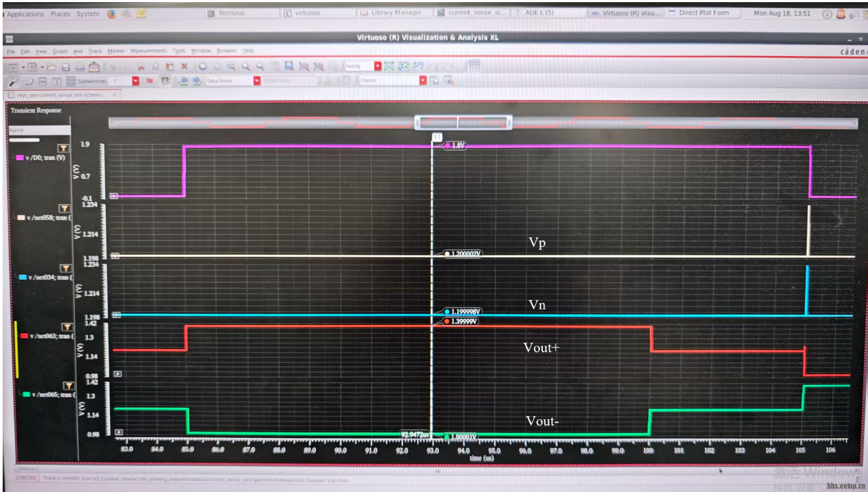Viewport: 868px width, 492px height.
Task: Click the V1 vertical marker label
Action: click(x=437, y=137)
